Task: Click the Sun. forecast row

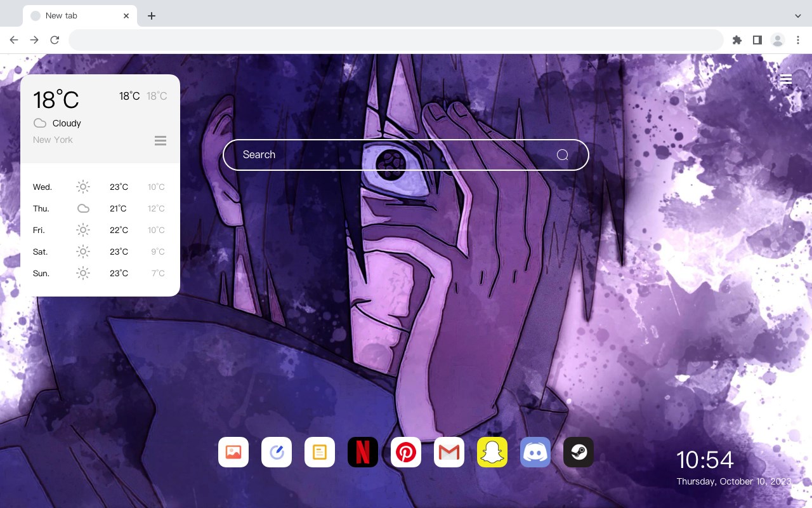Action: [100, 273]
